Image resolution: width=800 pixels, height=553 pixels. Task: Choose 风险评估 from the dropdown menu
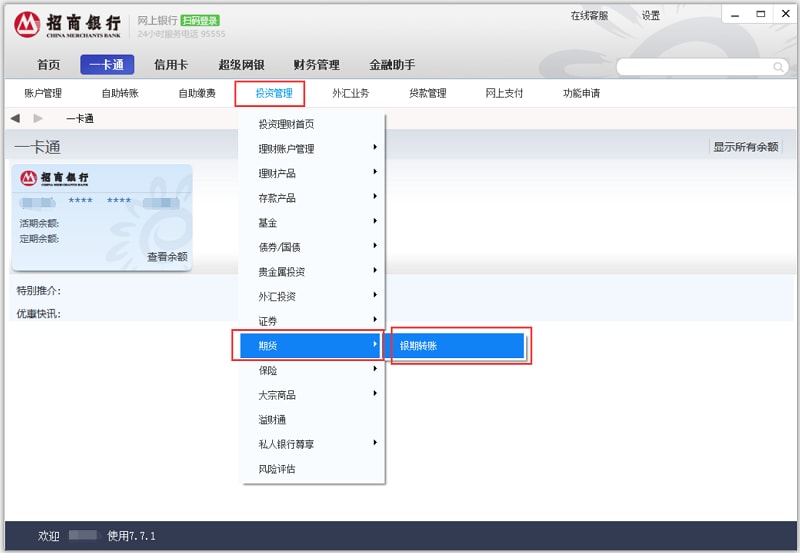pos(277,469)
